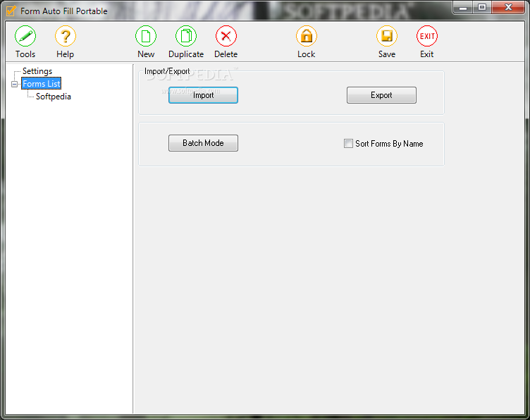Screen dimensions: 530x420
Task: Click the red Delete icon
Action: (226, 36)
